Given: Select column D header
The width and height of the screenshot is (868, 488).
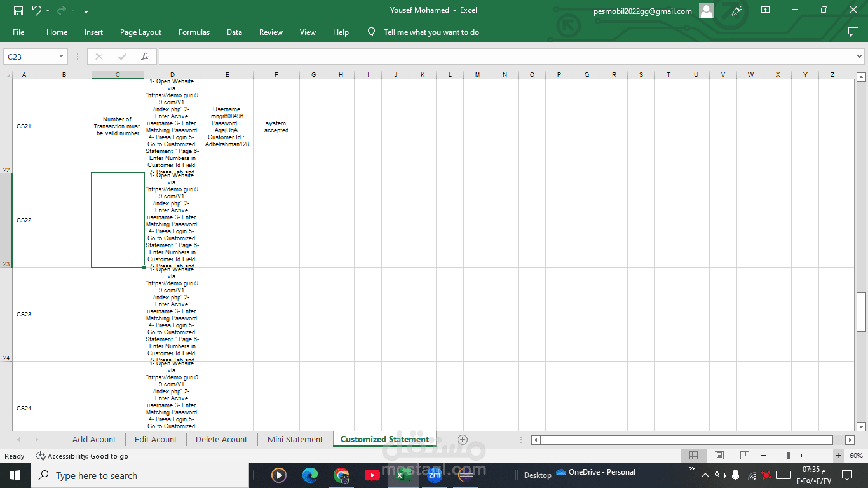Looking at the screenshot, I should [172, 75].
